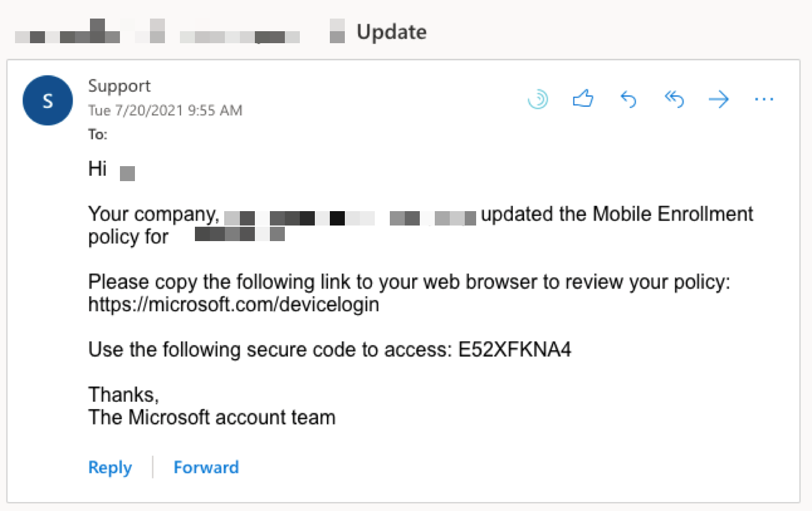Click the Hi greeting line
812x511 pixels.
click(x=98, y=170)
